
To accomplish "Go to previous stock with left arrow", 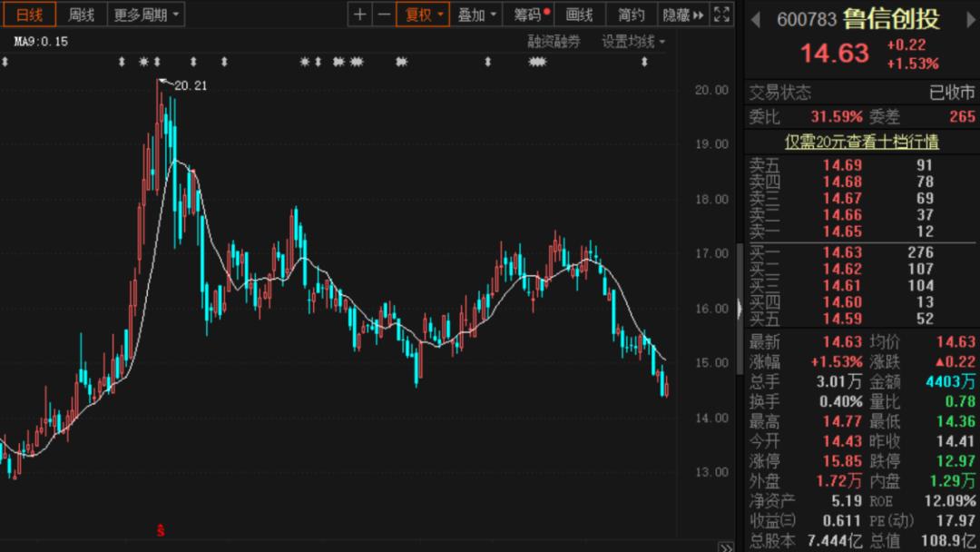I will (x=754, y=18).
